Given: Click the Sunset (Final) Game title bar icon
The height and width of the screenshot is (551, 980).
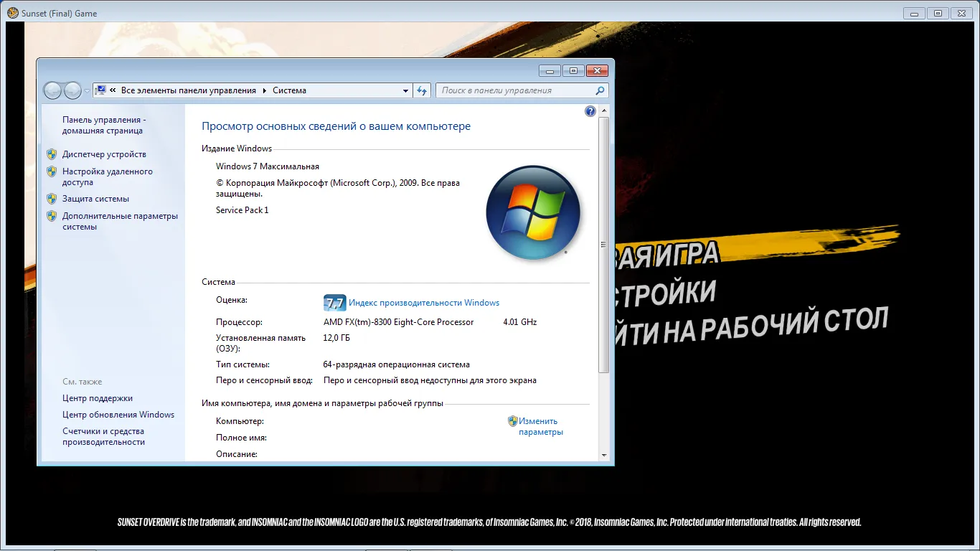Looking at the screenshot, I should 13,13.
